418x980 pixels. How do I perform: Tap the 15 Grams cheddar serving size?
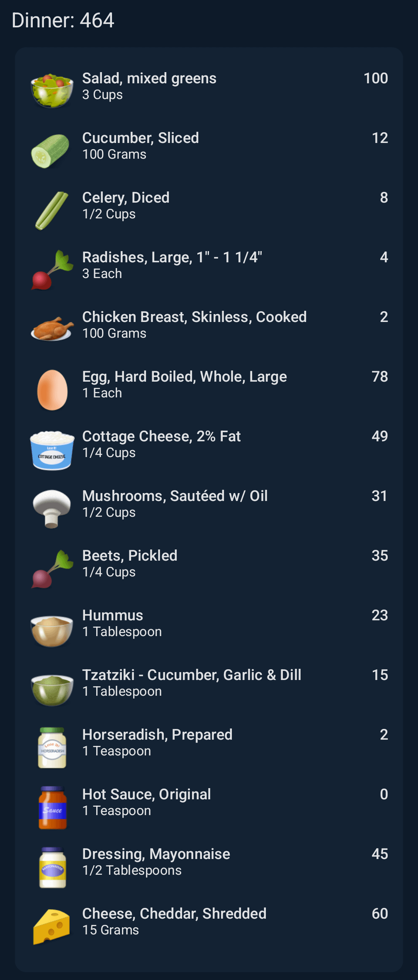(x=111, y=930)
